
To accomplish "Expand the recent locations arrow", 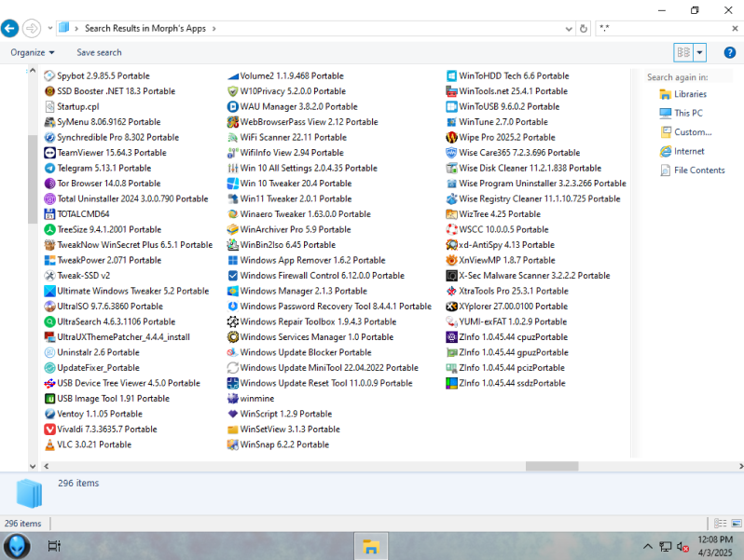I will point(50,29).
